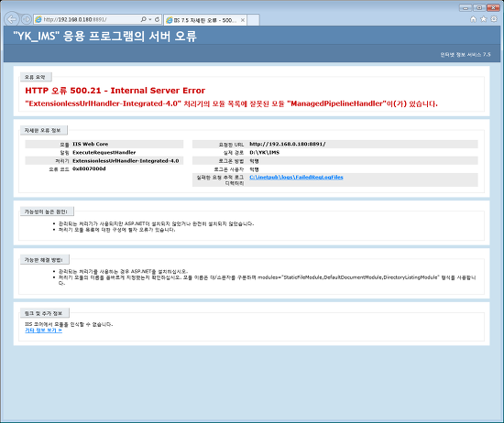Viewport: 504px width, 423px height.
Task: Select the IIS 7.5 error tab
Action: coord(205,20)
